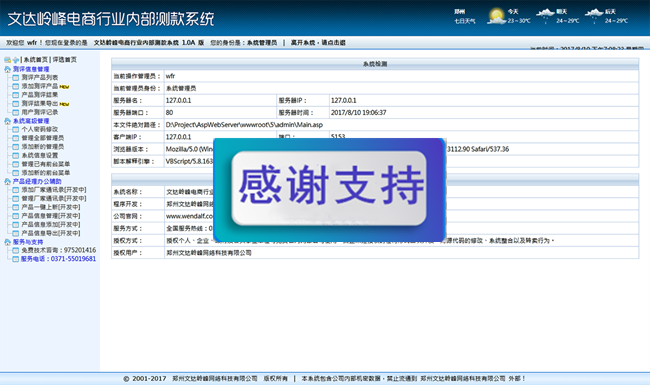The height and width of the screenshot is (385, 650).
Task: Click the 今天 temperature 23~30℃
Action: coord(519,21)
